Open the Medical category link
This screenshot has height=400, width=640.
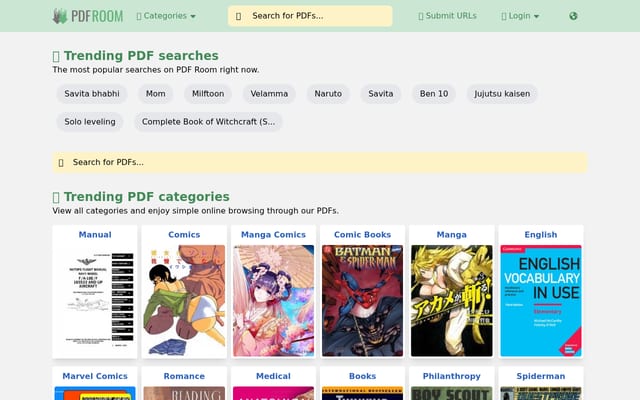click(x=273, y=376)
